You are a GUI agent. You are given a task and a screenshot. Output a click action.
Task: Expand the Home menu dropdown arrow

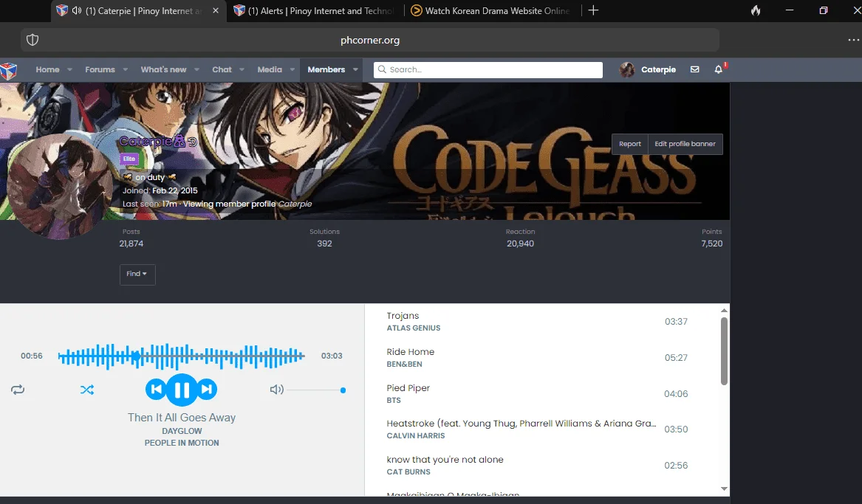[x=70, y=69]
